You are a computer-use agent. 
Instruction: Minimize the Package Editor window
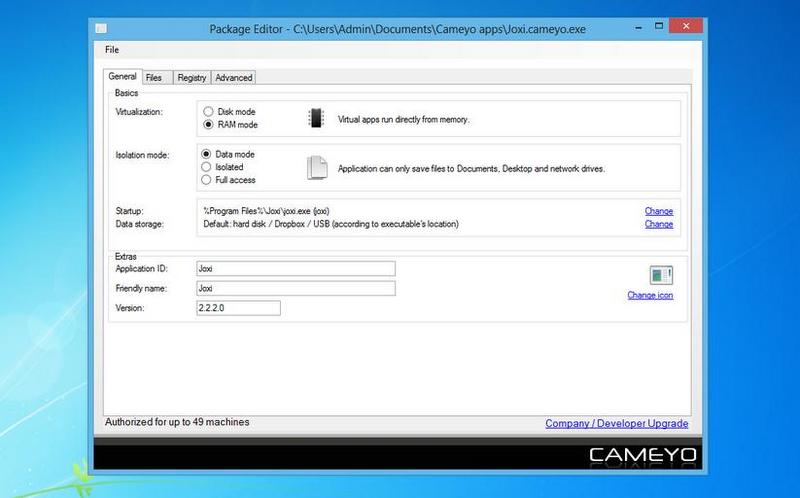[638, 27]
